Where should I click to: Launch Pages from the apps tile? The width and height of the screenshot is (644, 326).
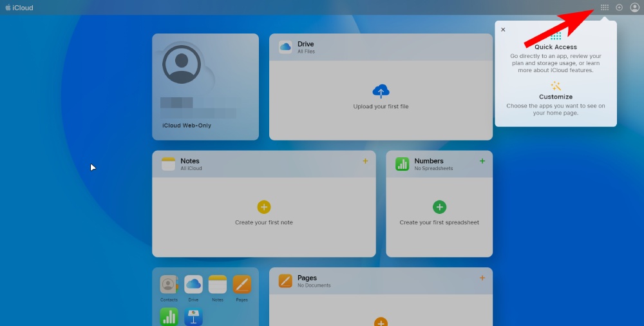pos(241,285)
